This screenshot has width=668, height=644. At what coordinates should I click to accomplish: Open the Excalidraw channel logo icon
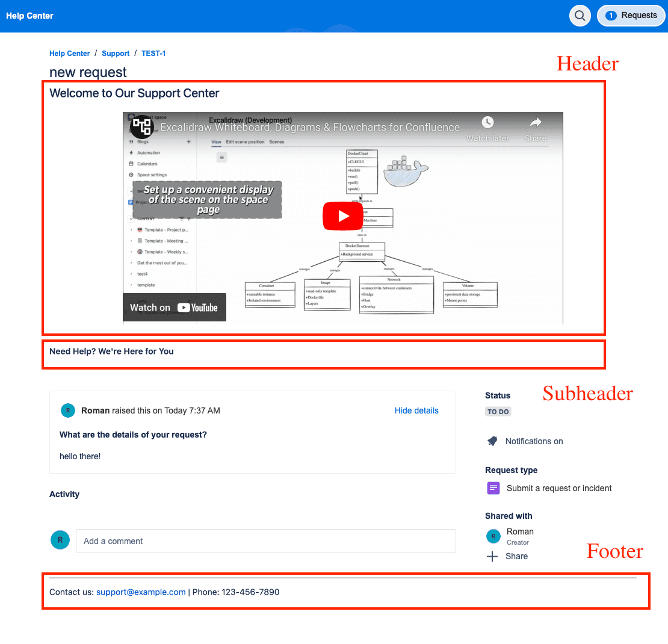coord(141,126)
